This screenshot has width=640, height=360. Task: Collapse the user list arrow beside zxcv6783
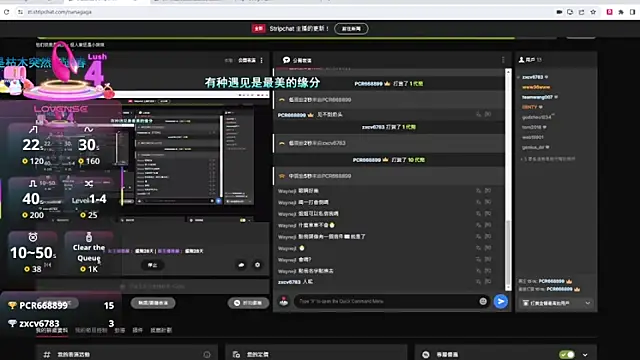click(x=518, y=77)
